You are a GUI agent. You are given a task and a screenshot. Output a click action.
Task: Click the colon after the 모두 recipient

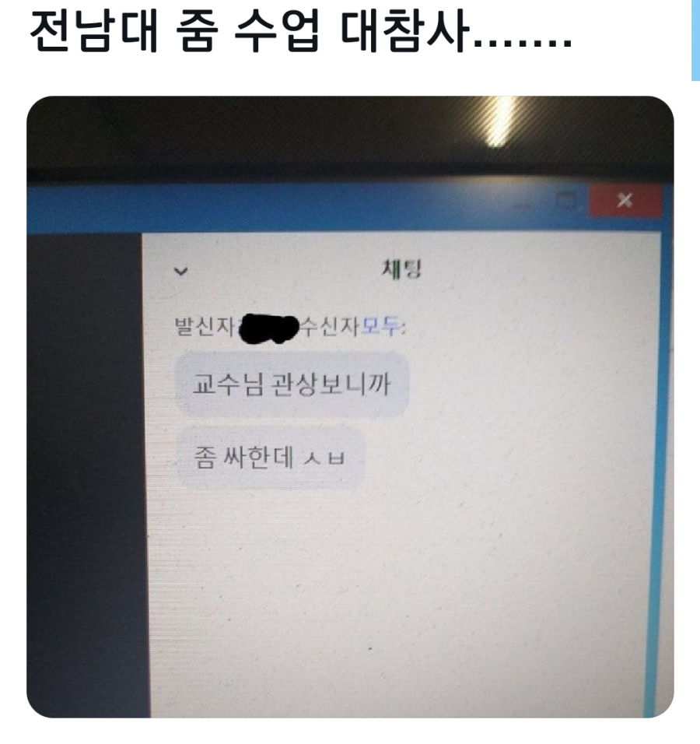pos(403,328)
